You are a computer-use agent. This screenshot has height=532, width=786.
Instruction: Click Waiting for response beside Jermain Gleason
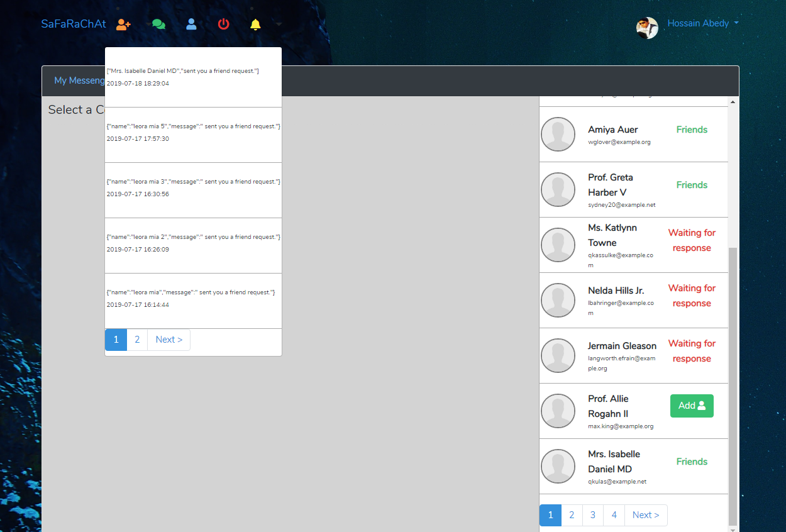(x=692, y=351)
